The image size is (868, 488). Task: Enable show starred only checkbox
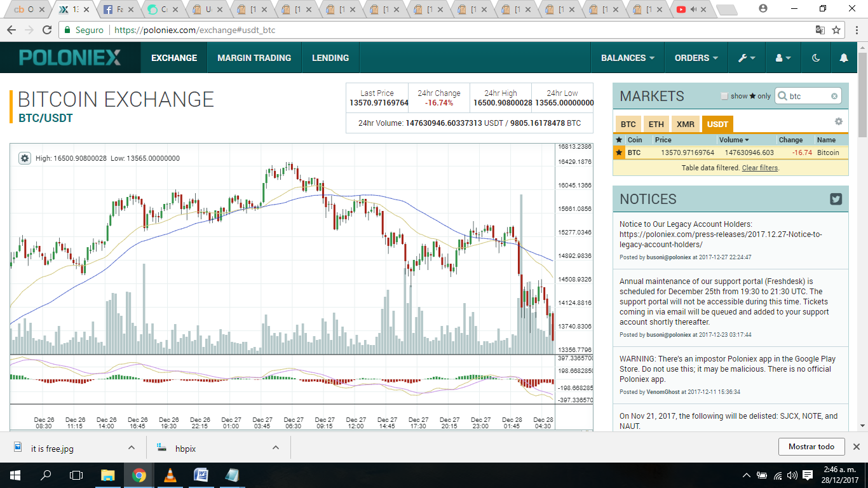(x=724, y=97)
